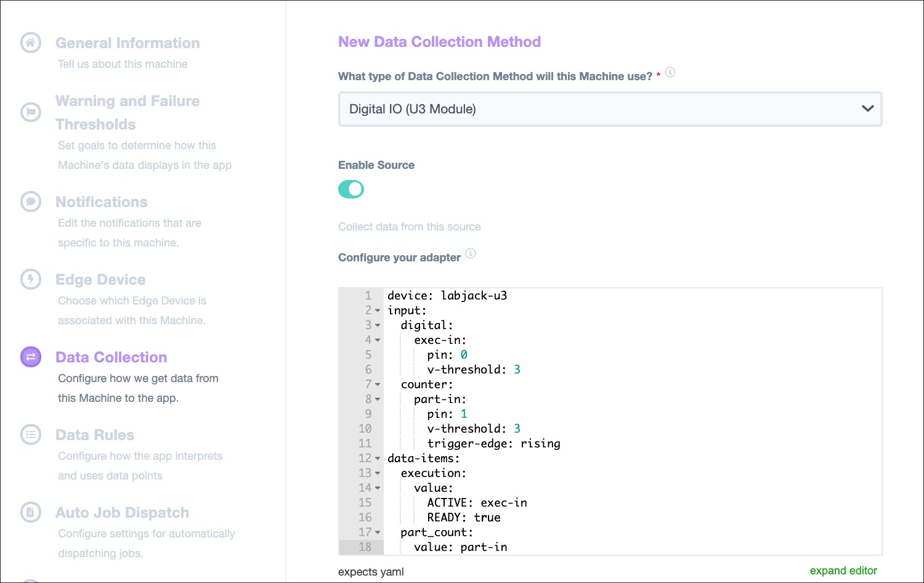Click trigger-edge: rising line in editor
The height and width of the screenshot is (583, 924).
pos(493,443)
